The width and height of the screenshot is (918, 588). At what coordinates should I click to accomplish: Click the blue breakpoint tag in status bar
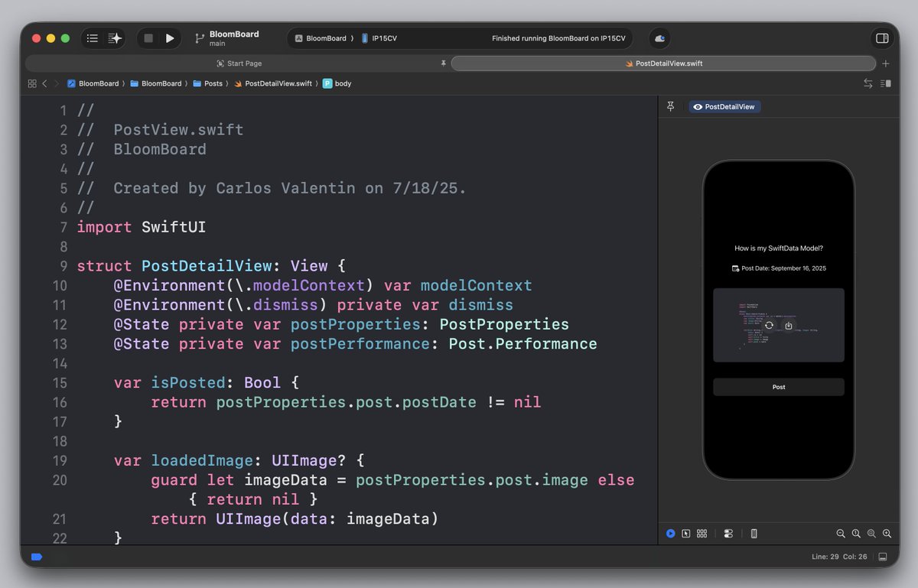(x=36, y=557)
